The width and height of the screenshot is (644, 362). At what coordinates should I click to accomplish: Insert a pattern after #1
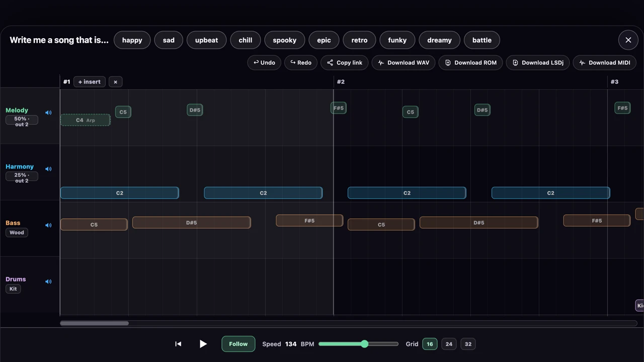(x=90, y=82)
